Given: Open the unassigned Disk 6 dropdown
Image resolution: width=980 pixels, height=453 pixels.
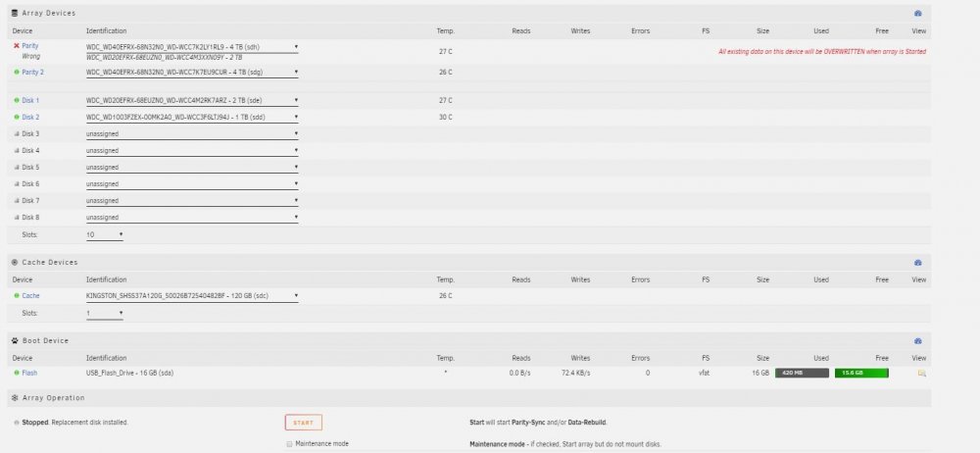Looking at the screenshot, I should [x=192, y=184].
